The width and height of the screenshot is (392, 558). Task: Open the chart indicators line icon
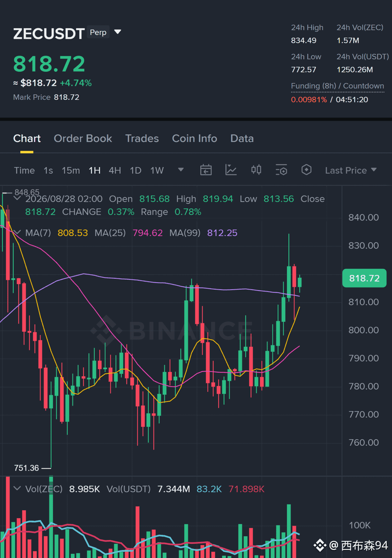click(x=231, y=170)
